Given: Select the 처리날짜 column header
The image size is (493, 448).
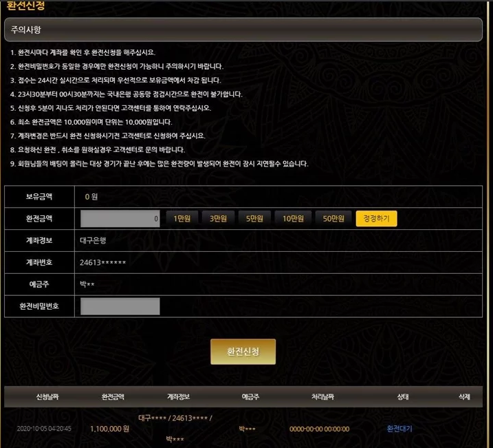Looking at the screenshot, I should (x=324, y=397).
